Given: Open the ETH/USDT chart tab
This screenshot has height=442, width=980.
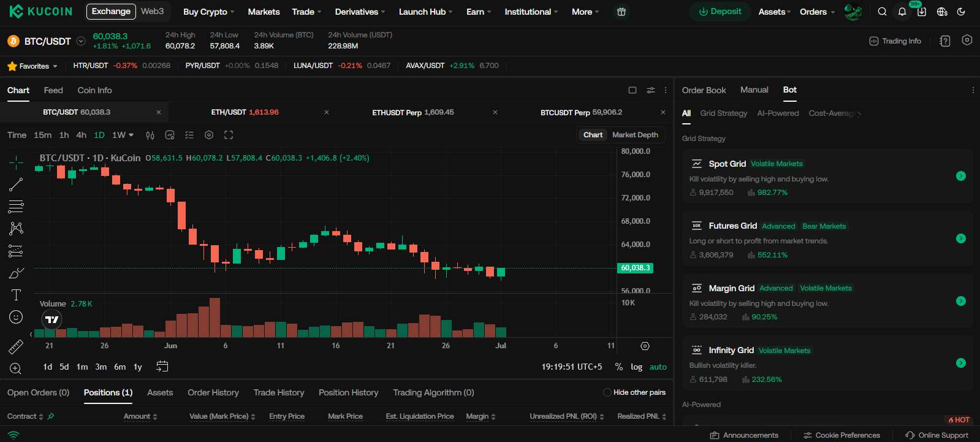Looking at the screenshot, I should [x=245, y=112].
